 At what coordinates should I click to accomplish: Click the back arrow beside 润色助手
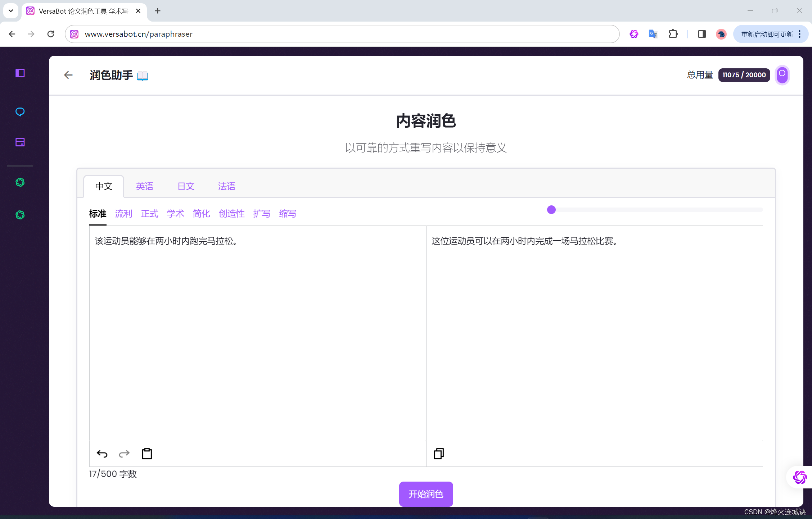tap(68, 75)
